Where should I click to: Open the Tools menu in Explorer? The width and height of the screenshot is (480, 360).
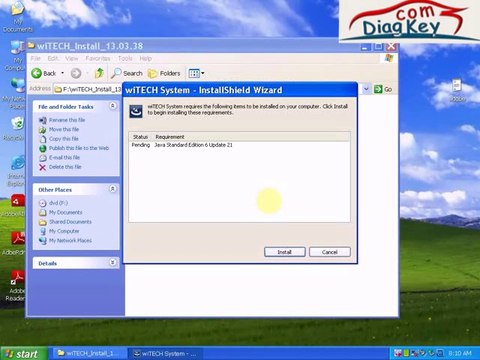125,58
